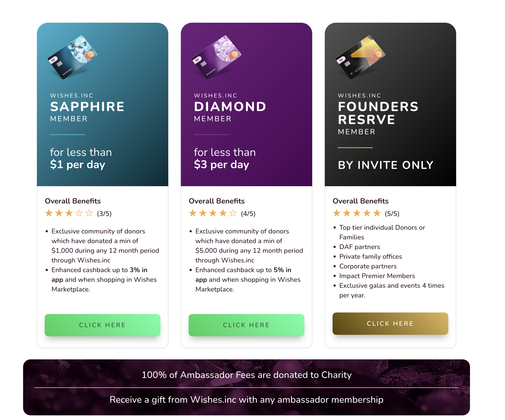Click the first gold star in Sapphire rating
Image resolution: width=505 pixels, height=420 pixels.
[x=49, y=213]
